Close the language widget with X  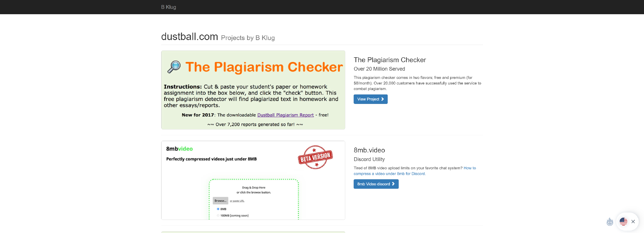tap(633, 222)
